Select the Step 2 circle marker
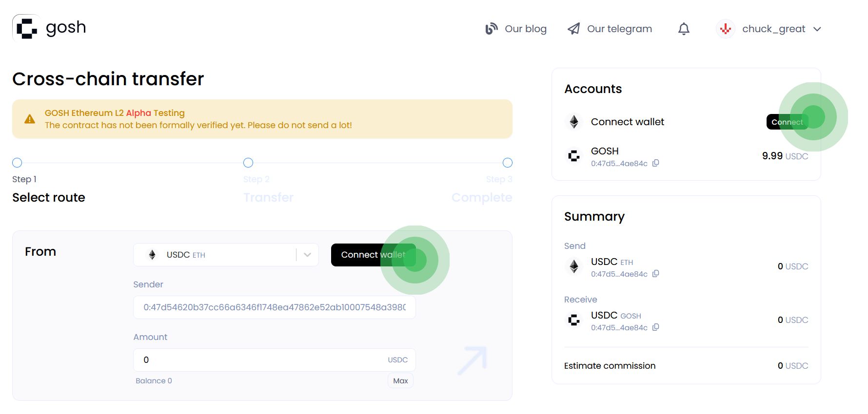 click(x=248, y=163)
